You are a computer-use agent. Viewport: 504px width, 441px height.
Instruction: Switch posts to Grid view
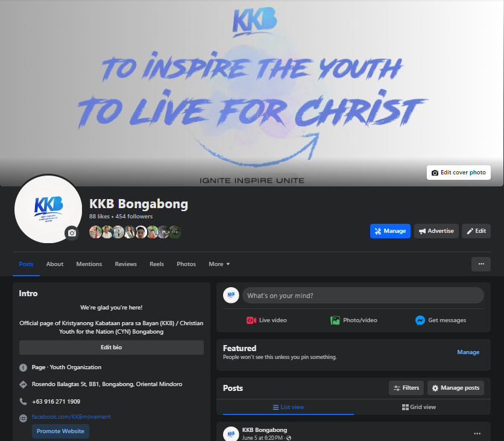click(x=419, y=407)
